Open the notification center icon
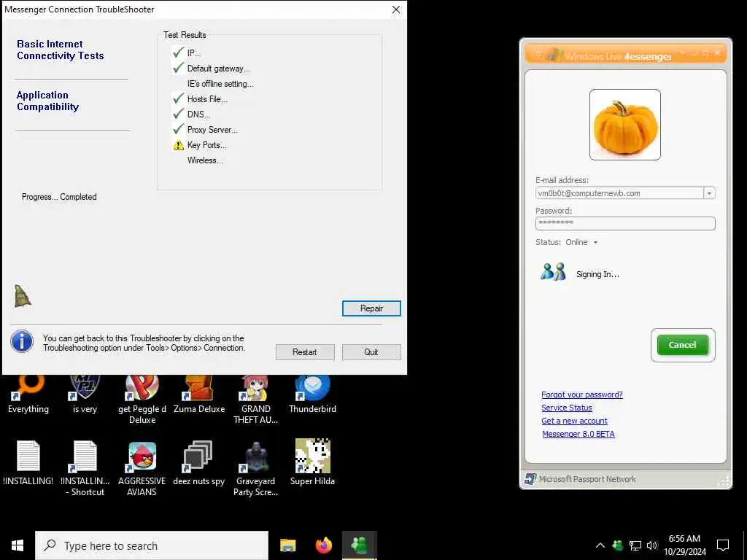Image resolution: width=747 pixels, height=560 pixels. click(x=723, y=545)
